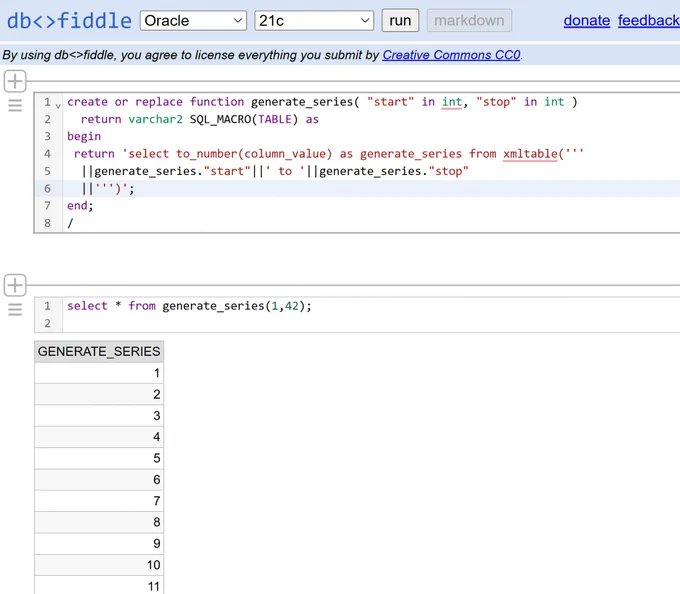Click result cell with value 1

(99, 373)
